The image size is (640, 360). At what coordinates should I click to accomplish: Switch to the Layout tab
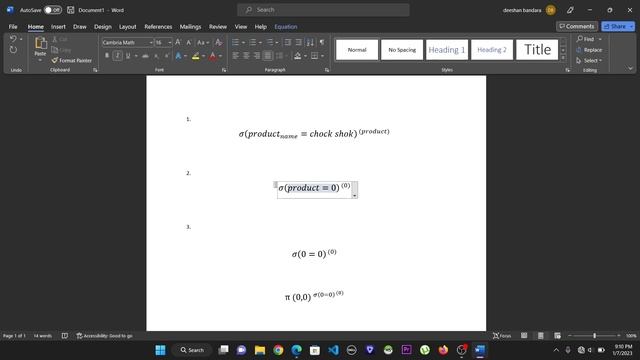tap(127, 27)
